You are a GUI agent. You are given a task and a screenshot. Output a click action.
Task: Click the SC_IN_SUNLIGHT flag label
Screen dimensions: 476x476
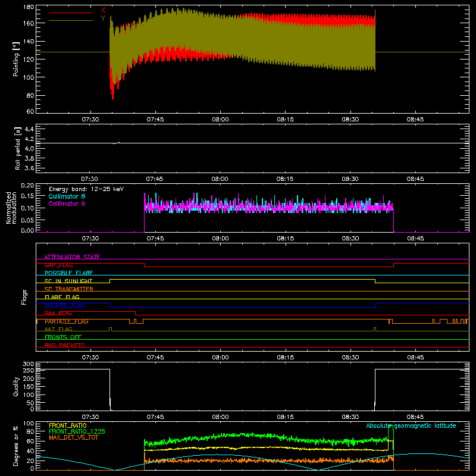point(68,281)
